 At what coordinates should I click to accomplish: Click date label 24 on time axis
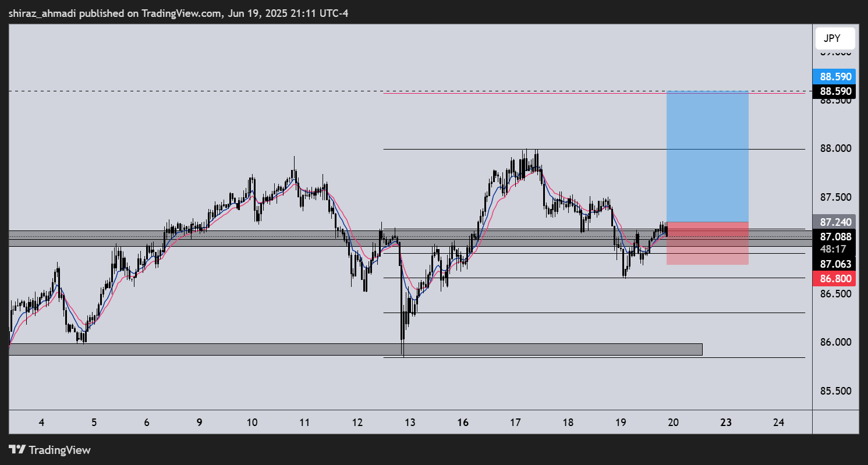pyautogui.click(x=779, y=423)
